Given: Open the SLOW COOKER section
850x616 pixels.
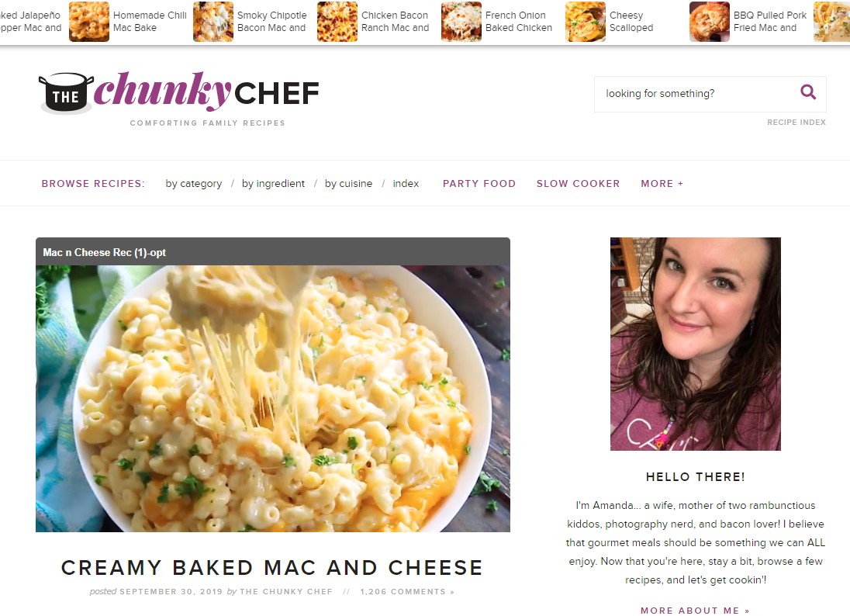Looking at the screenshot, I should (578, 183).
